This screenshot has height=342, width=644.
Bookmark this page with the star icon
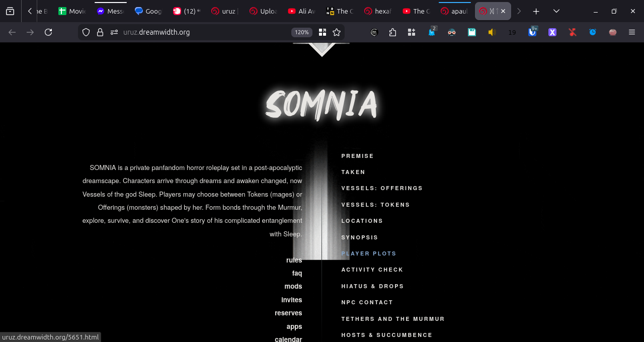point(337,32)
